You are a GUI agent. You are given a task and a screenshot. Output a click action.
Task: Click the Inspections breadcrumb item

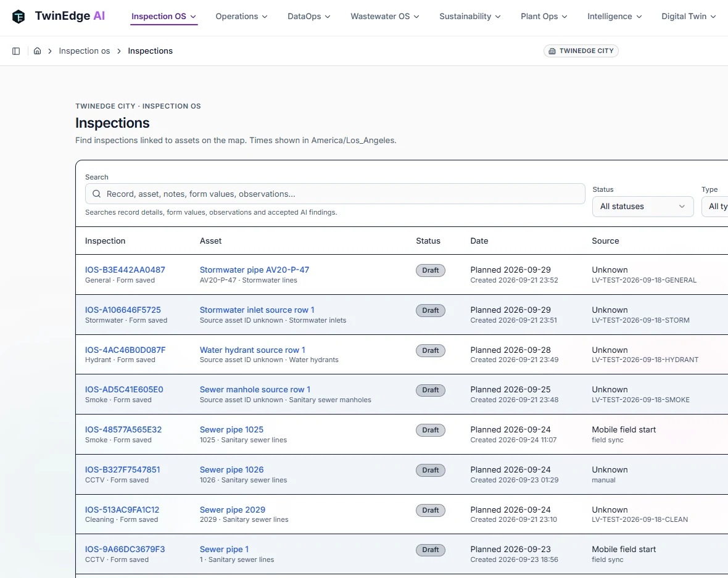150,51
